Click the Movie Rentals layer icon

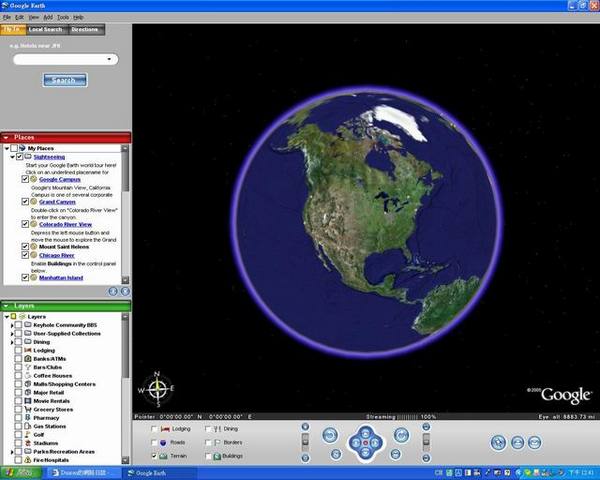pos(28,401)
